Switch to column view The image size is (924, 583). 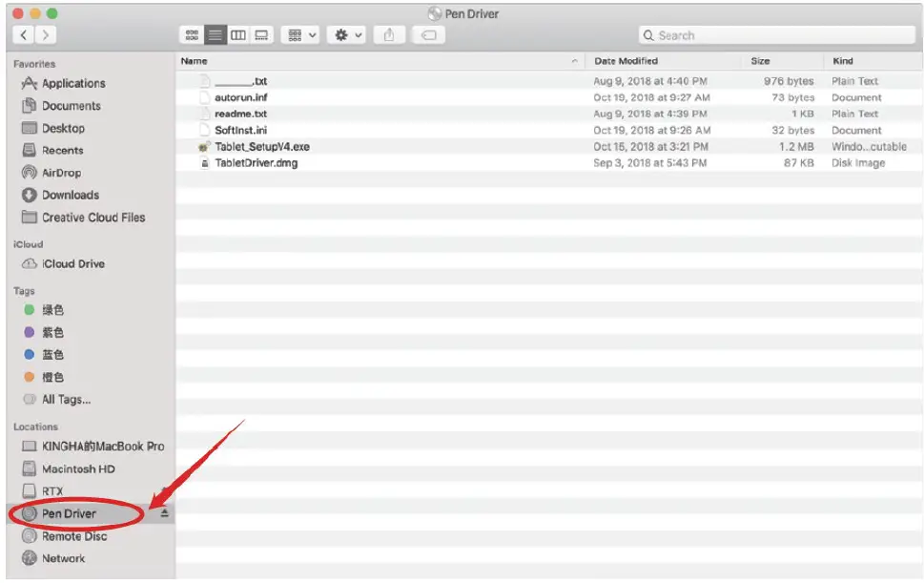(238, 35)
